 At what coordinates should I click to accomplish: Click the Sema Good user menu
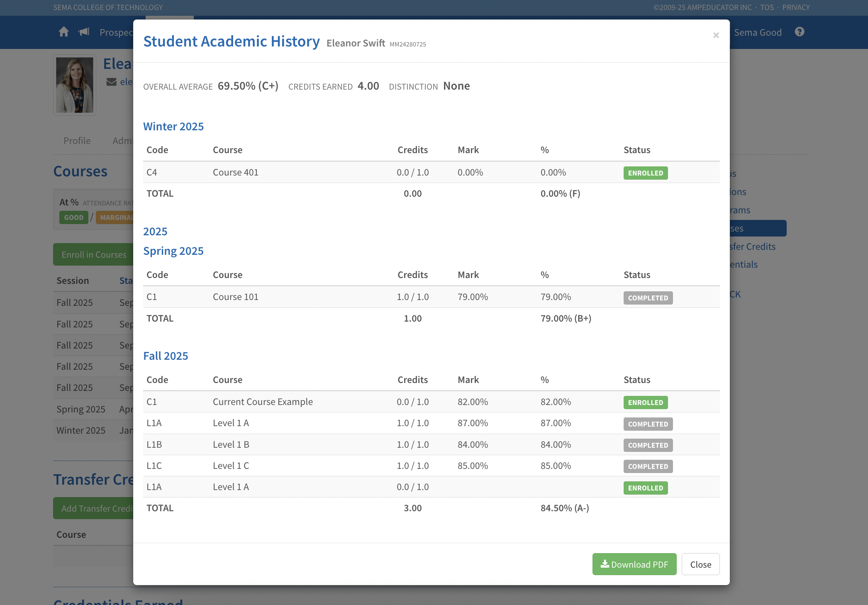[x=758, y=32]
